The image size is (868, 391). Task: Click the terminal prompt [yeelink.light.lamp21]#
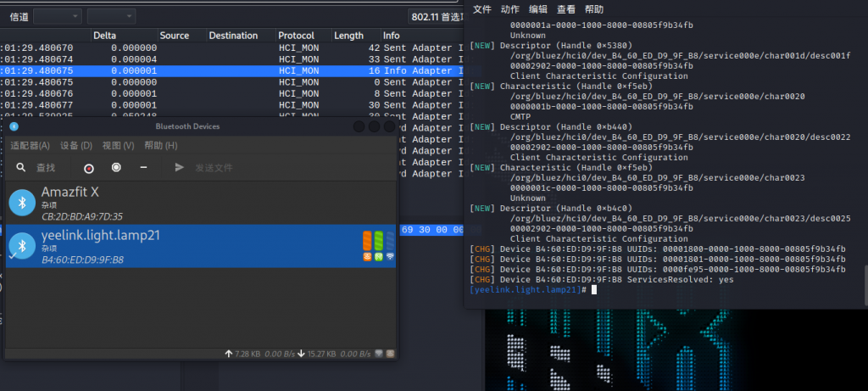pos(527,290)
